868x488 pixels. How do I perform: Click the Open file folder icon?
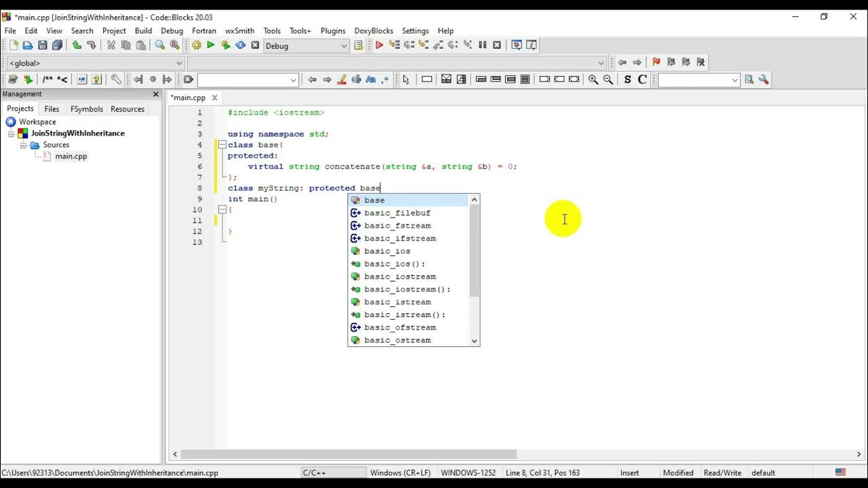[28, 45]
